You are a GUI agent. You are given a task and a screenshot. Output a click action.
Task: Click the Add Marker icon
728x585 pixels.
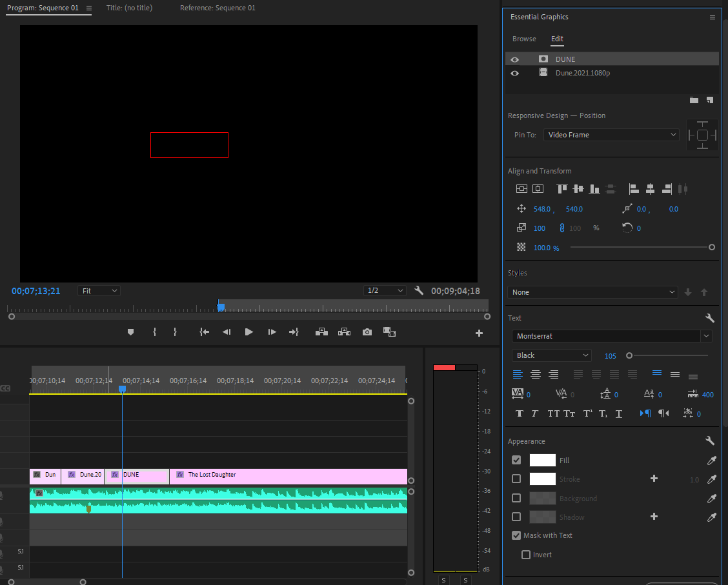[130, 332]
